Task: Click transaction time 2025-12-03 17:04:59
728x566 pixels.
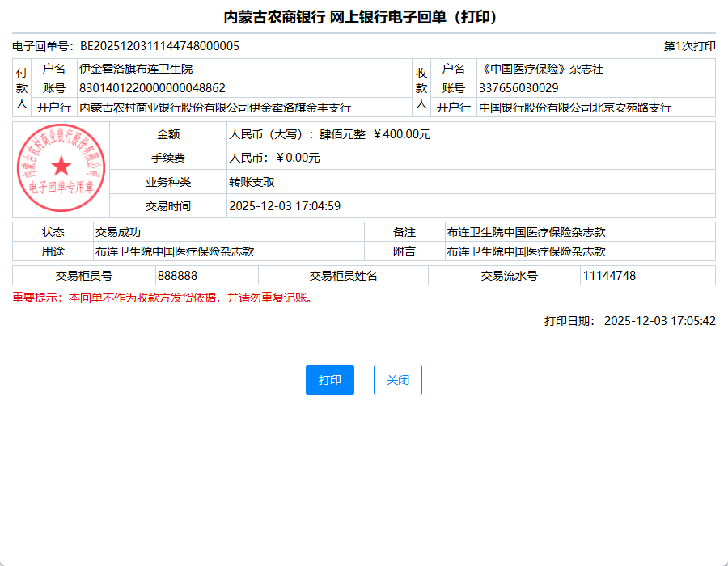Action: (x=285, y=206)
